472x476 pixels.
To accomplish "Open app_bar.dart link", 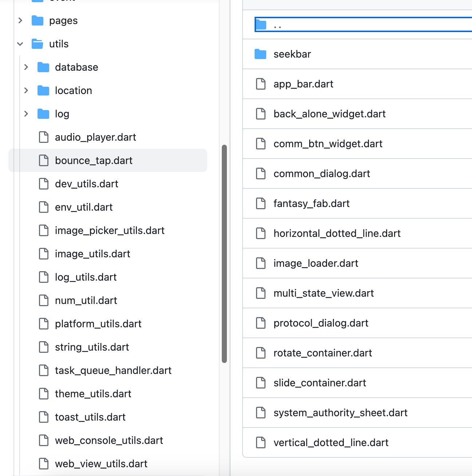I will 303,84.
